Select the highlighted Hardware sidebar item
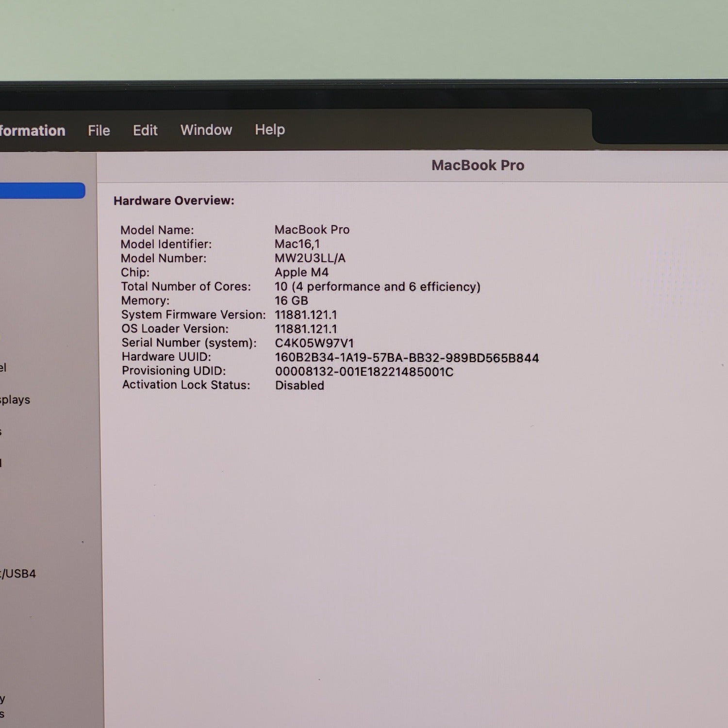Screen dimensions: 728x728 pyautogui.click(x=42, y=191)
